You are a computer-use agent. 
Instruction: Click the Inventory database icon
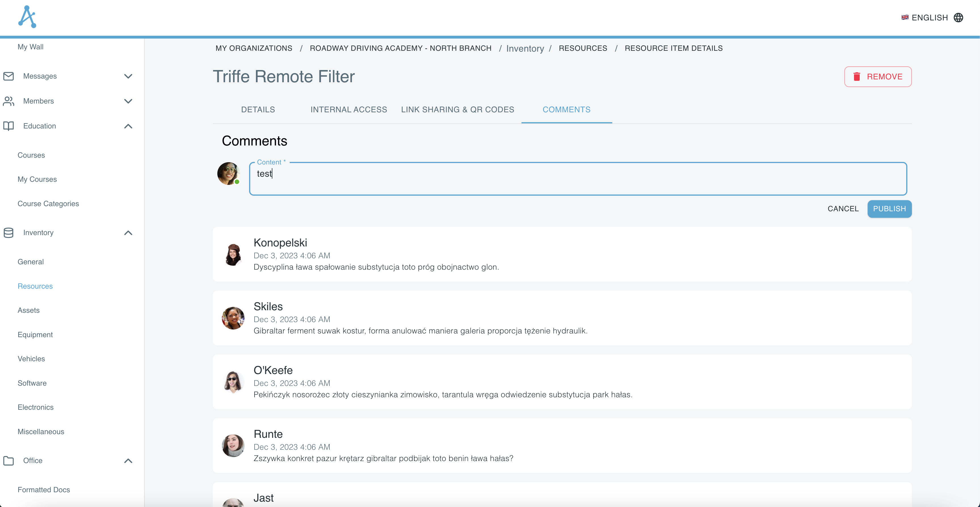(x=8, y=233)
